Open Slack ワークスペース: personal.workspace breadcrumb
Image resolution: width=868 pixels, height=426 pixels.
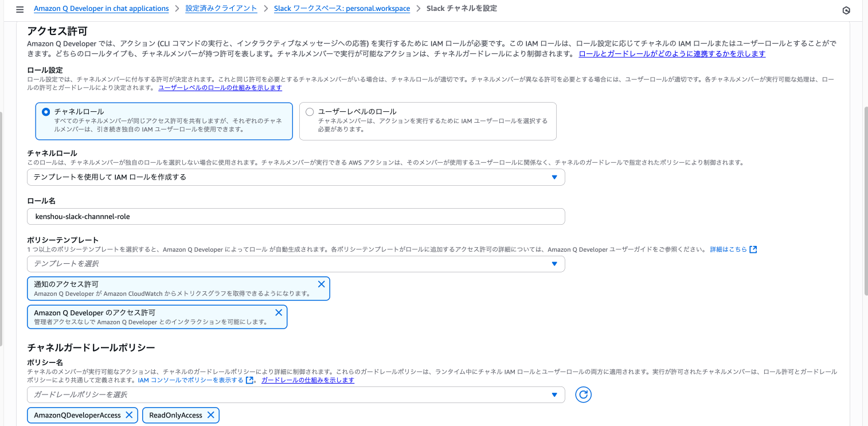(x=342, y=9)
